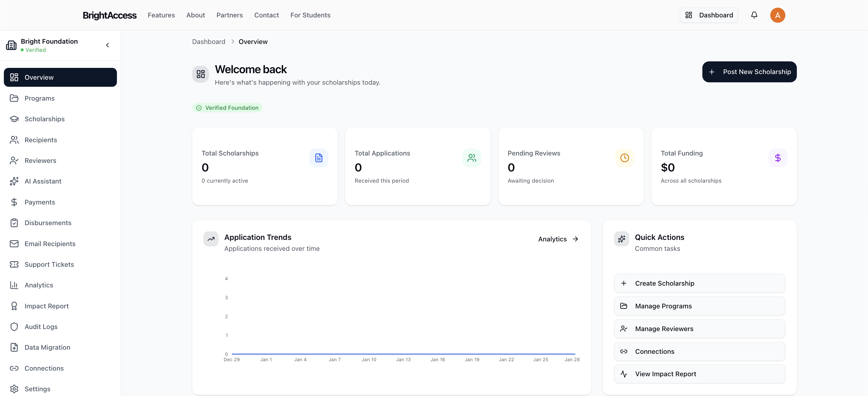This screenshot has height=396, width=868.
Task: Select the Email Recipients envelope icon
Action: click(14, 243)
